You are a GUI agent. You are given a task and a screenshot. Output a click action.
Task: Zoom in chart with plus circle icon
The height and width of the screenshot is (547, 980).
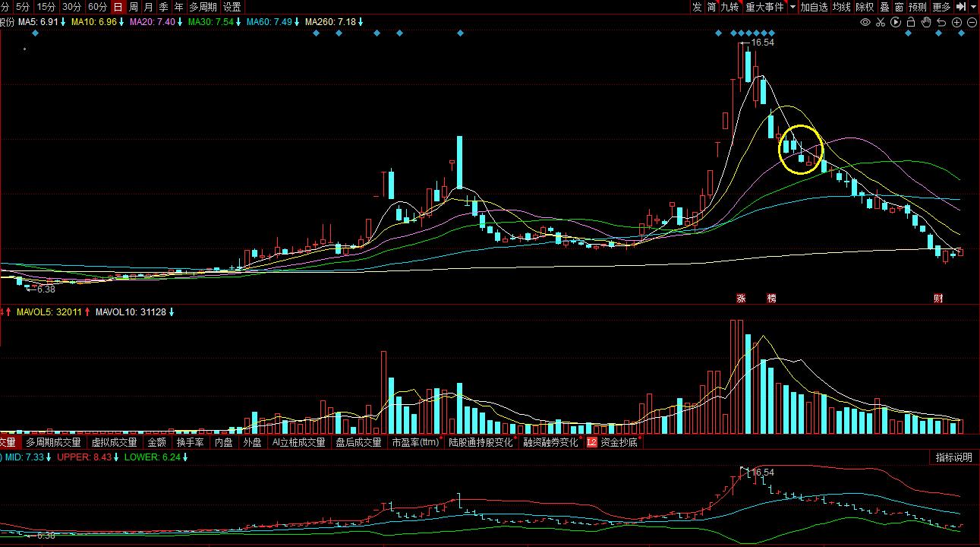click(x=956, y=23)
